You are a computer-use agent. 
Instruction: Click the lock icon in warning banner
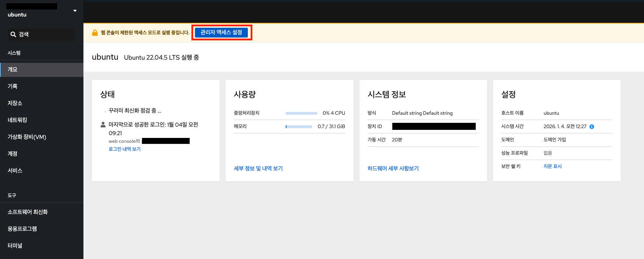click(x=95, y=33)
